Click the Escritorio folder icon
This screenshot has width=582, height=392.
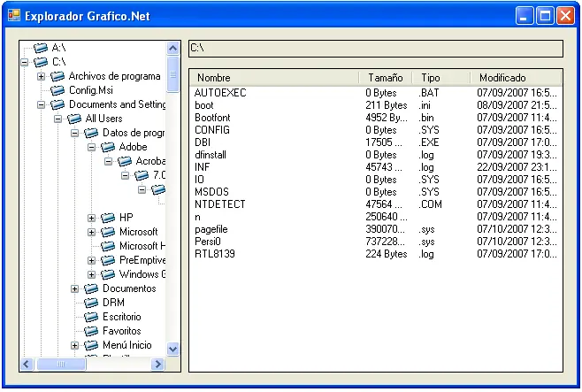[92, 317]
